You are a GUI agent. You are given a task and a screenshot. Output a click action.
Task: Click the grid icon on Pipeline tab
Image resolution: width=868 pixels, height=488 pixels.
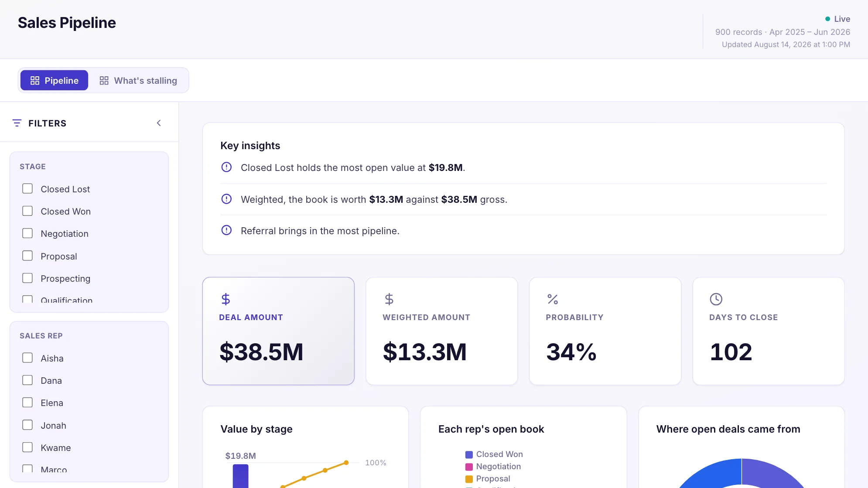35,80
